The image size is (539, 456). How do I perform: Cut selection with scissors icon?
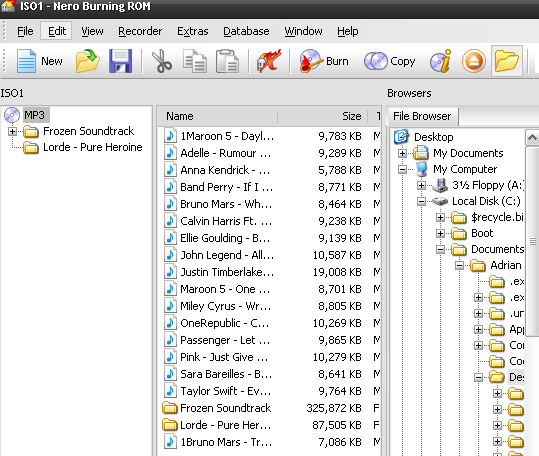pos(162,61)
